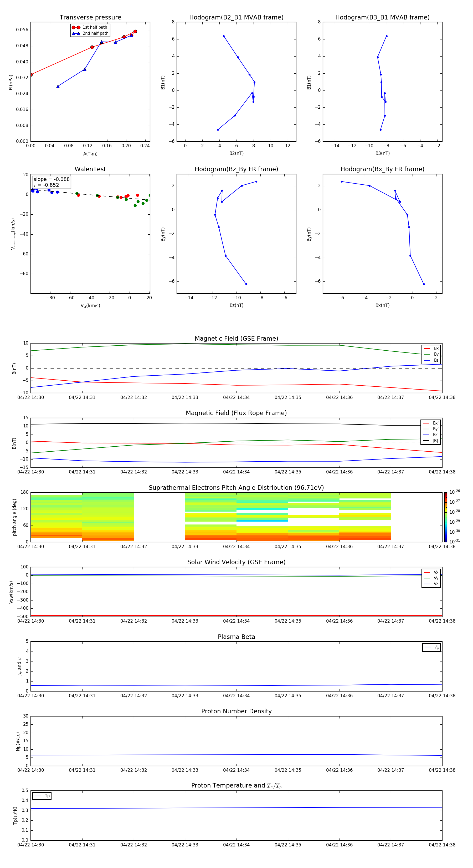Viewport: 473px width, 868px height.
Task: Click the red Vx line in Solar Wind plot
Action: click(236, 615)
